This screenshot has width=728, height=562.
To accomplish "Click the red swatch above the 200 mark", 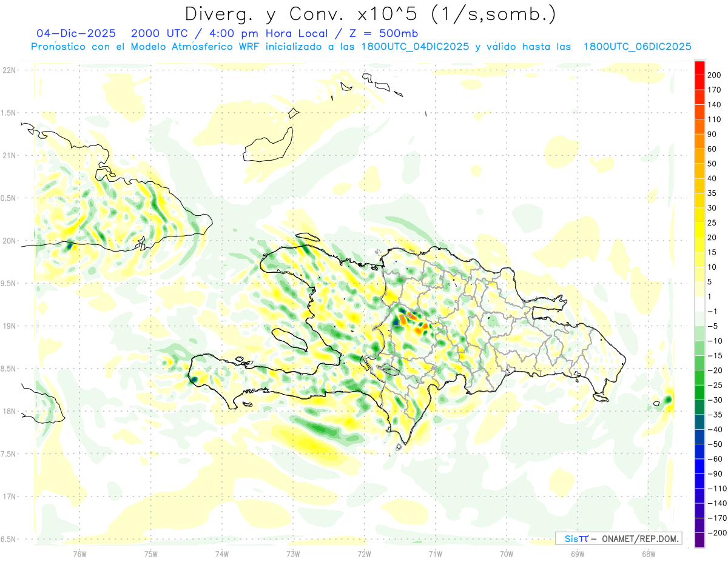I will [x=699, y=68].
